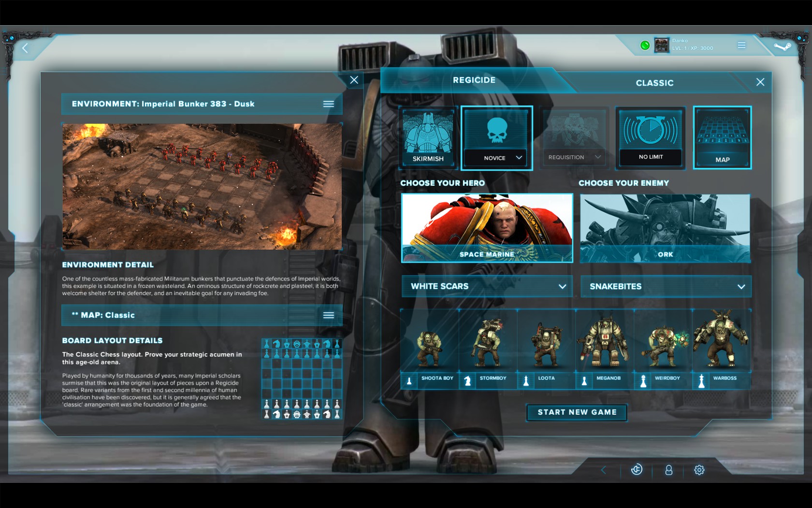Open the player profile icon in bottom bar
The width and height of the screenshot is (812, 508).
point(669,470)
